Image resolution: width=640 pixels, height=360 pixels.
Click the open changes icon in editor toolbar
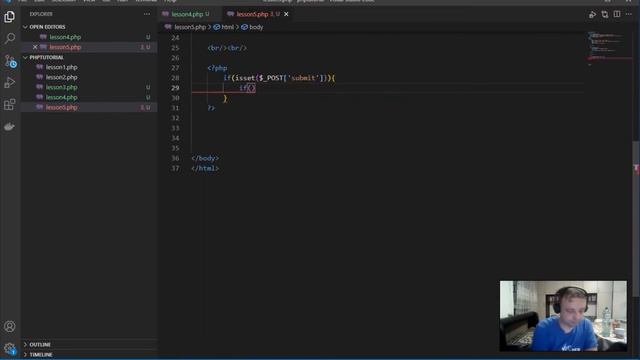[x=604, y=14]
